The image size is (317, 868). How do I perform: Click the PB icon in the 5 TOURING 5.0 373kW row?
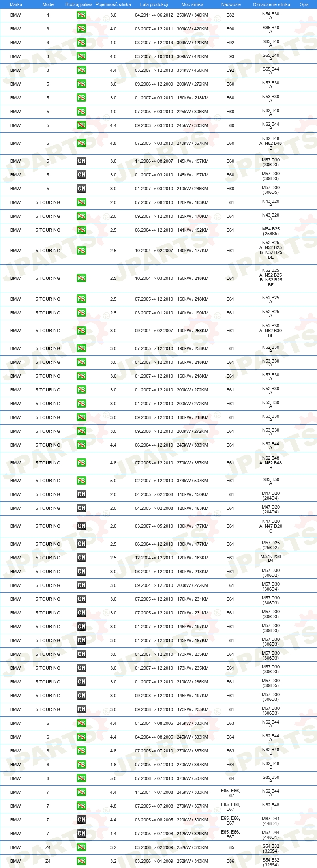tap(81, 481)
